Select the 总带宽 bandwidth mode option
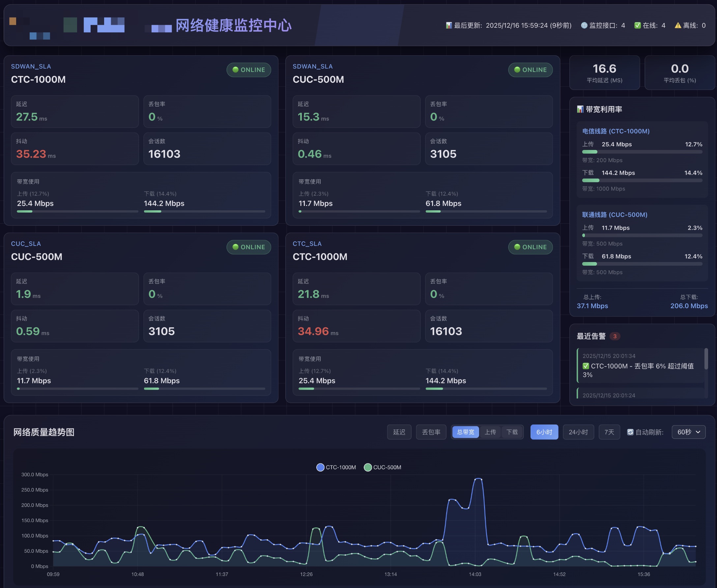The width and height of the screenshot is (717, 588). (466, 432)
